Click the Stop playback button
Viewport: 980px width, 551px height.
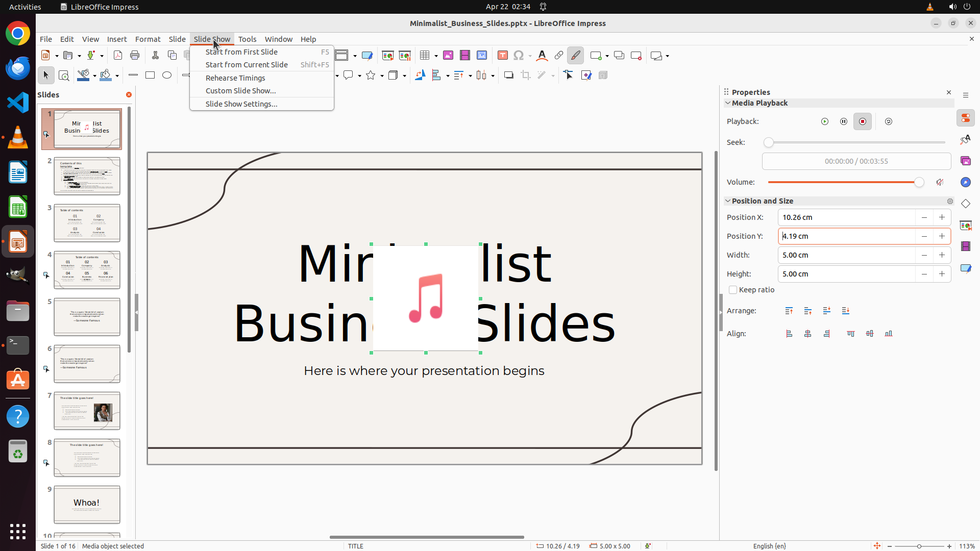863,121
